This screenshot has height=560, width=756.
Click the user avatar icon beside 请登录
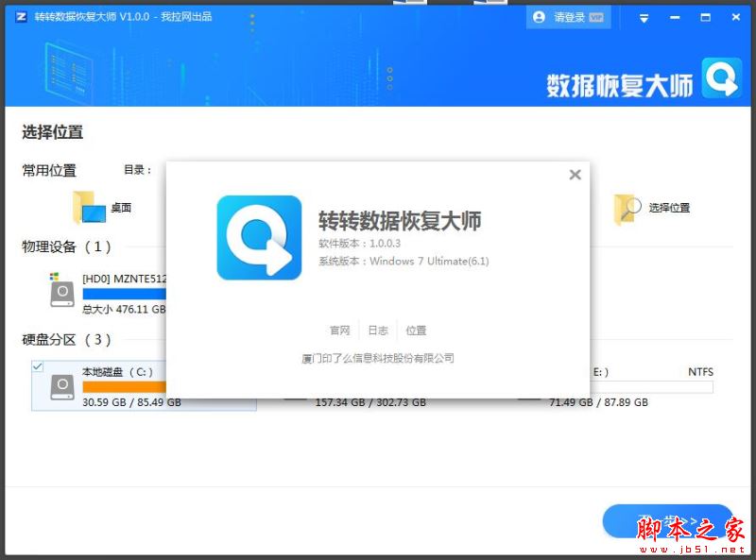pos(537,16)
